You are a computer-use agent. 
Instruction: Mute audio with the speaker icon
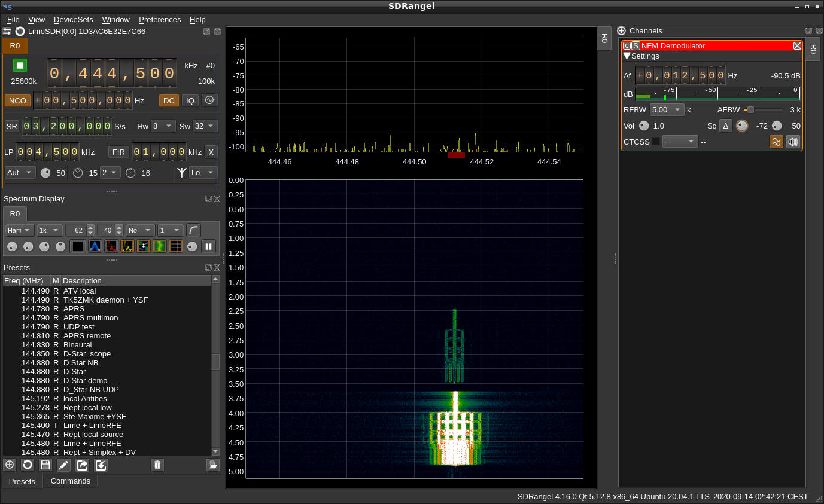pyautogui.click(x=793, y=142)
